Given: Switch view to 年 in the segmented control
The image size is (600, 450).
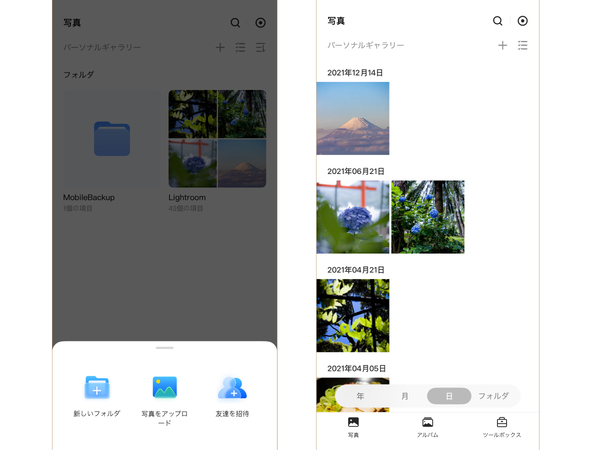Looking at the screenshot, I should [360, 396].
